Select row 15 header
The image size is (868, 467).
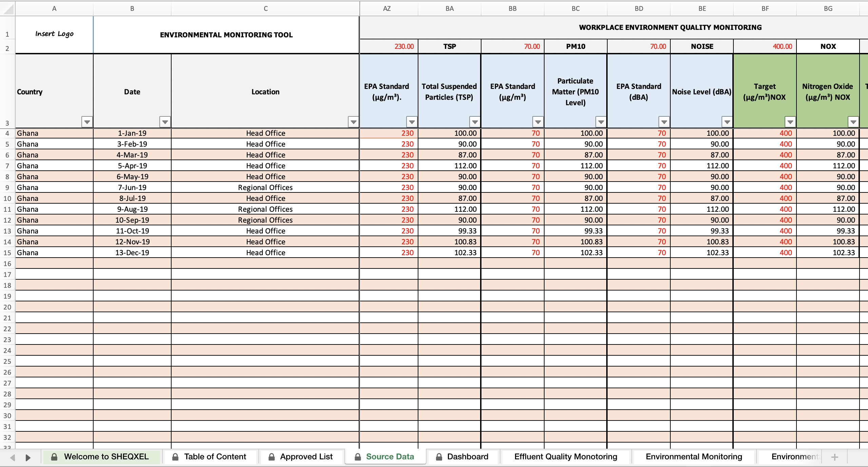point(7,253)
